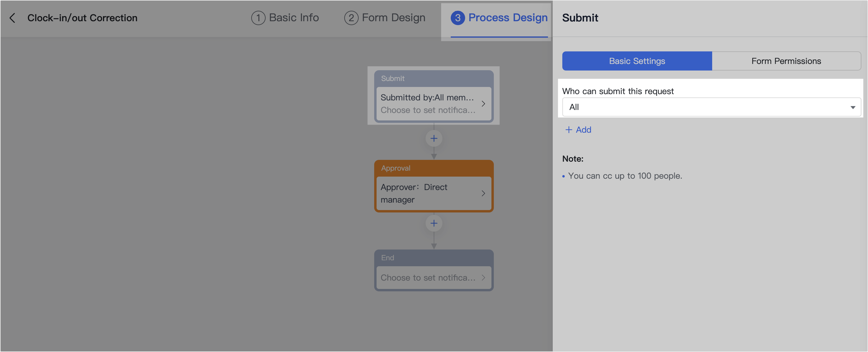Go to Form Design step
This screenshot has height=352, width=868.
point(393,18)
